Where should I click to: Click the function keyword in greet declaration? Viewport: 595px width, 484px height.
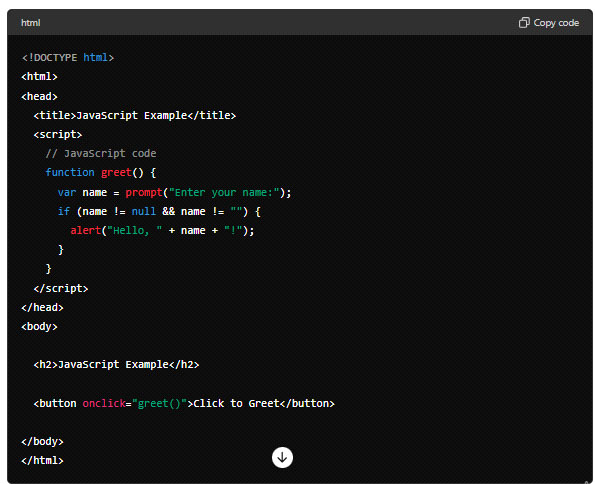click(x=70, y=172)
